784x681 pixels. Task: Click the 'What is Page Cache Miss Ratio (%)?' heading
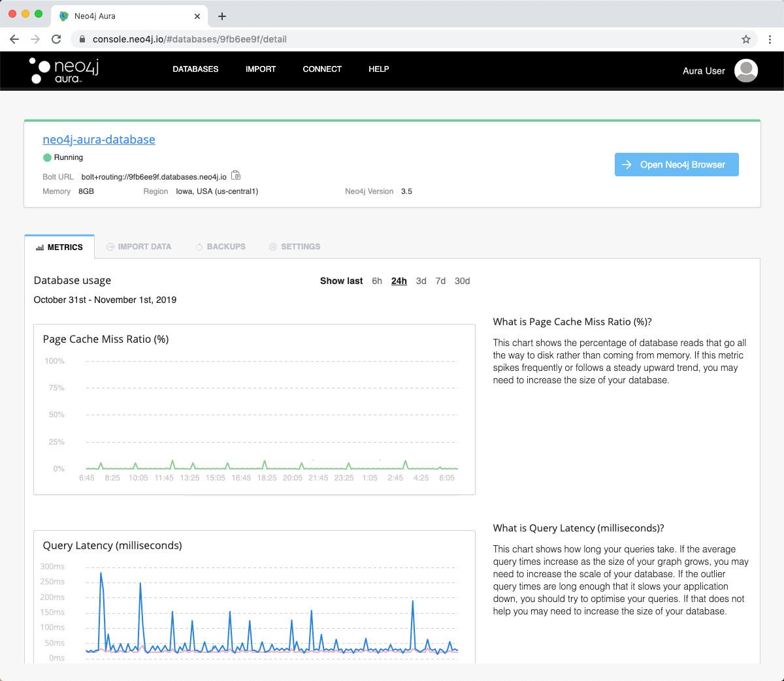coord(572,322)
